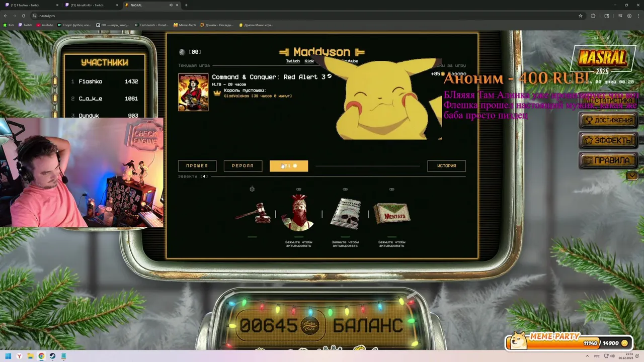Select the NASRAL browser tab
The image size is (644, 362).
click(x=151, y=5)
